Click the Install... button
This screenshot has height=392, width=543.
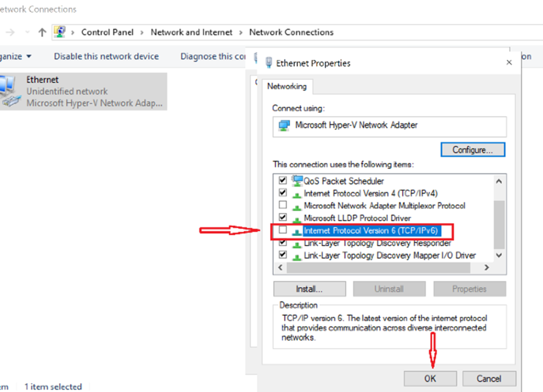click(309, 289)
